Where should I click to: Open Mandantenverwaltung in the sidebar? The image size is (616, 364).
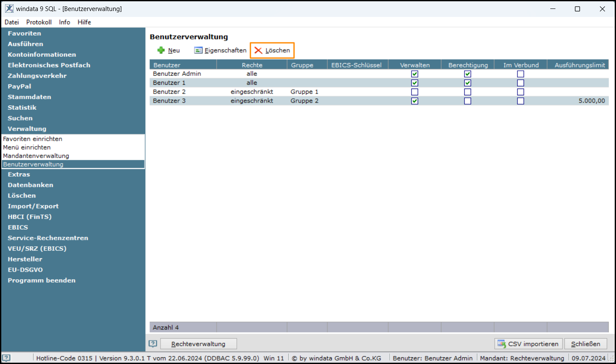tap(36, 156)
